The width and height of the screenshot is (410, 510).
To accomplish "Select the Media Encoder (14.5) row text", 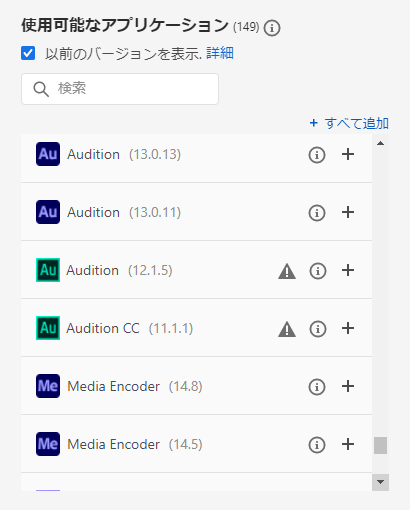I will click(135, 444).
